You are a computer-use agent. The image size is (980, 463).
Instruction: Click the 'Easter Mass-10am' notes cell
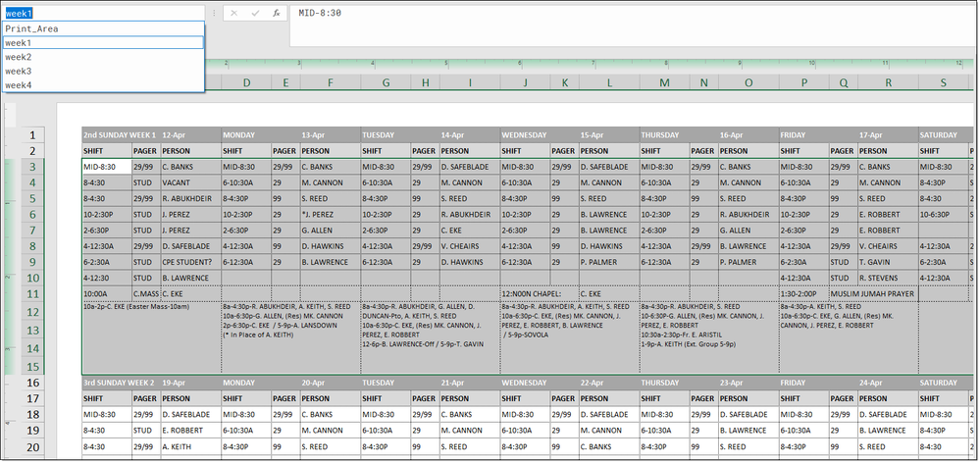coord(152,338)
